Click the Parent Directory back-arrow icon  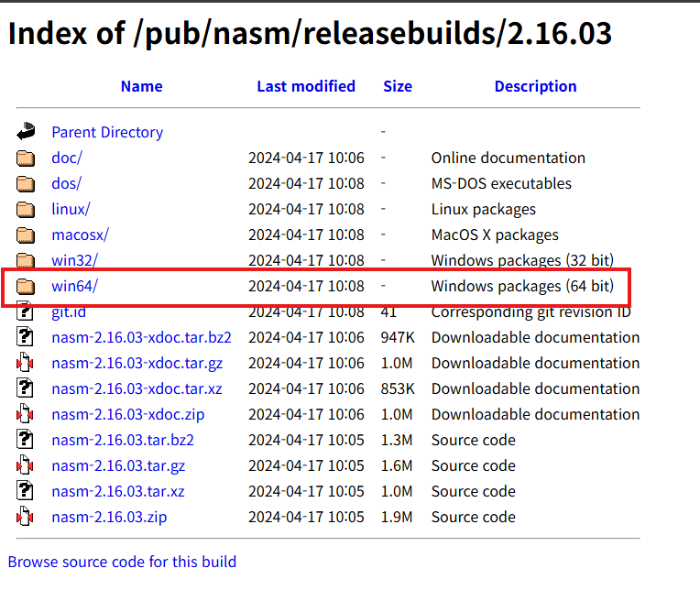coord(26,132)
